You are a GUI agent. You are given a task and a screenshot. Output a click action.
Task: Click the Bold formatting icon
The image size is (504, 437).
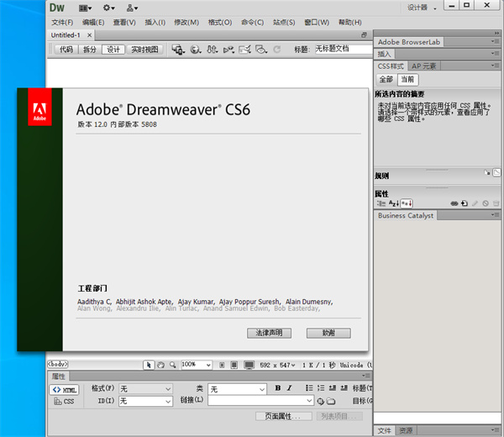278,388
